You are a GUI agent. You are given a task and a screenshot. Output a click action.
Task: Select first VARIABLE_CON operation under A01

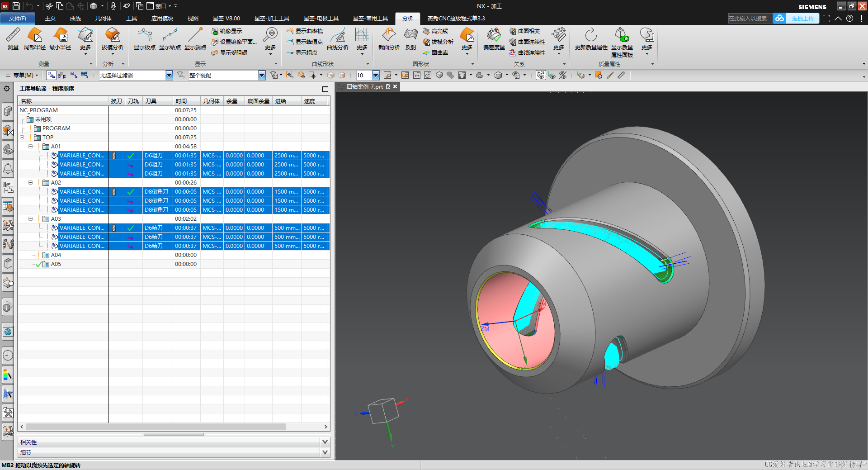click(x=82, y=156)
